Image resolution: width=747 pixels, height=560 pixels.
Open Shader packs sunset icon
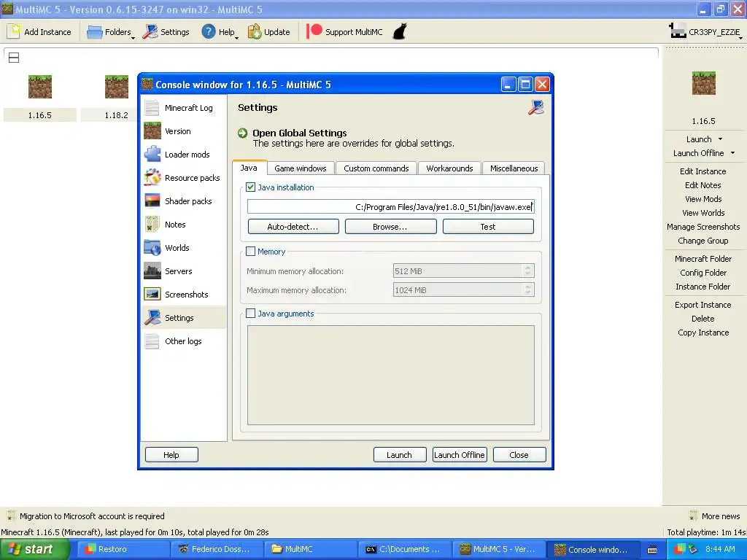pos(152,201)
